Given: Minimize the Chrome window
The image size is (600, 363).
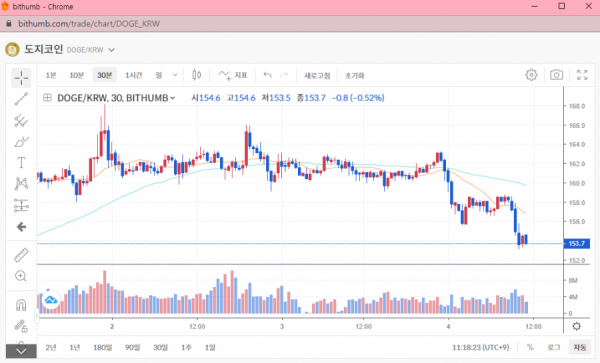Looking at the screenshot, I should 535,6.
